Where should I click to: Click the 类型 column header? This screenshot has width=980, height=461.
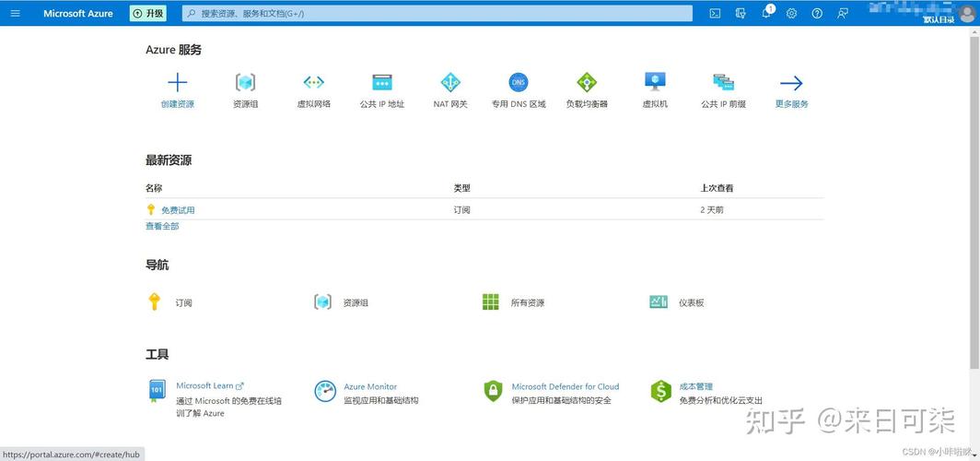[x=461, y=188]
